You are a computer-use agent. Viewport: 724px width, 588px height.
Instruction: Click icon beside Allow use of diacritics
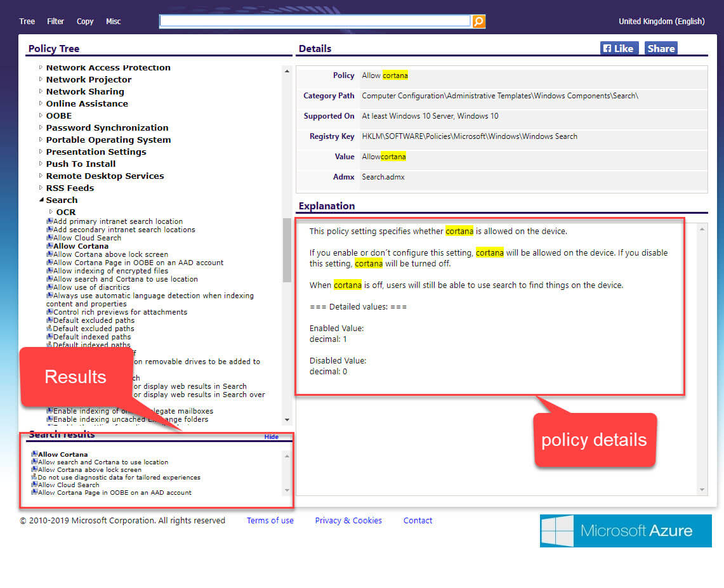(49, 287)
